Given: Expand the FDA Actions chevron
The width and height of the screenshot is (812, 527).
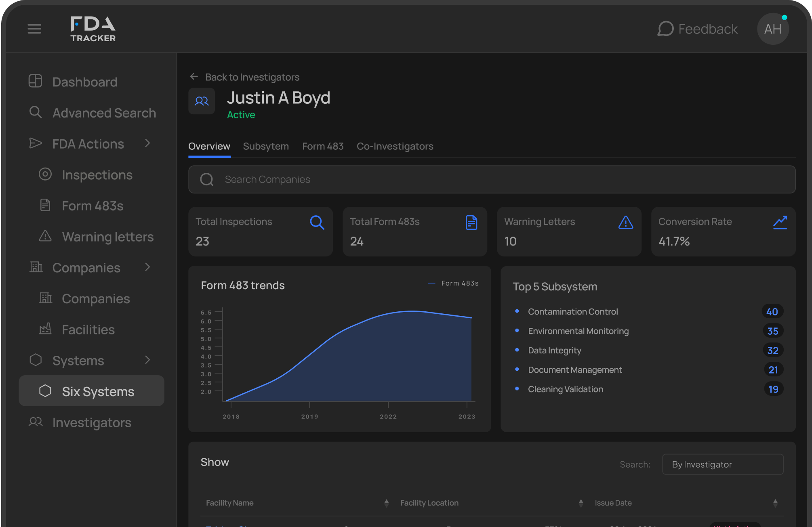Looking at the screenshot, I should [x=147, y=143].
